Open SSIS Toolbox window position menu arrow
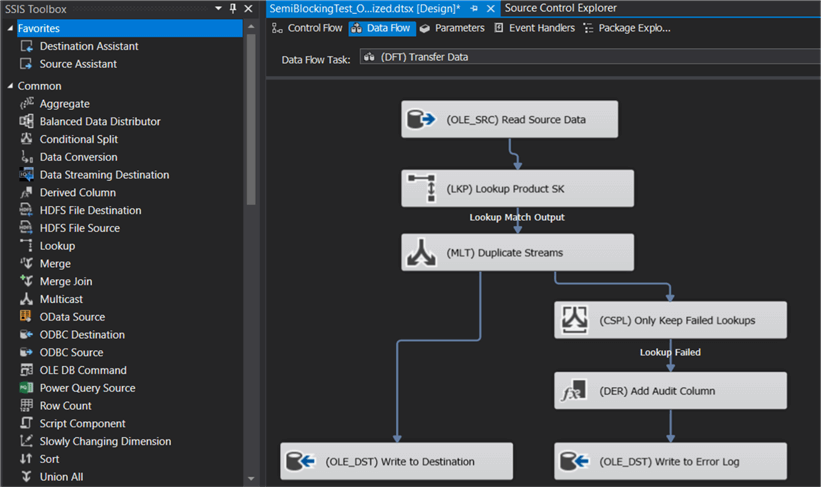This screenshot has width=821, height=487. click(x=219, y=9)
